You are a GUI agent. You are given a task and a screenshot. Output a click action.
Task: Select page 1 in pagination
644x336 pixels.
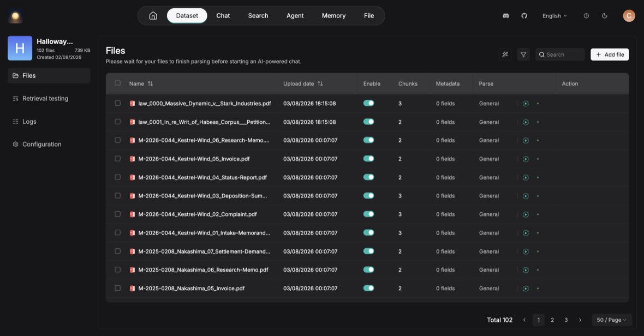(x=539, y=320)
